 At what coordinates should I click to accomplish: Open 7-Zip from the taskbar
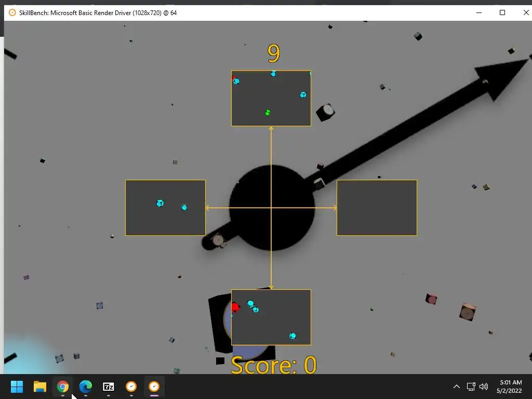[109, 387]
